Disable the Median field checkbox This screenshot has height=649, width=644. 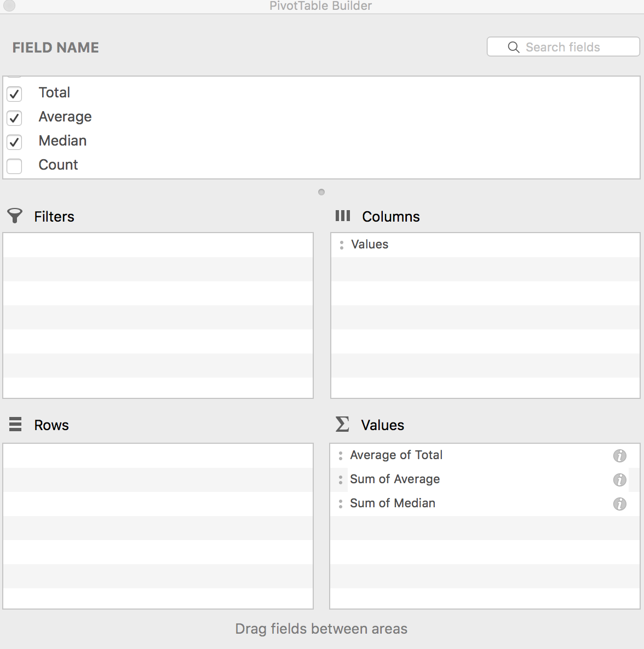click(x=14, y=142)
